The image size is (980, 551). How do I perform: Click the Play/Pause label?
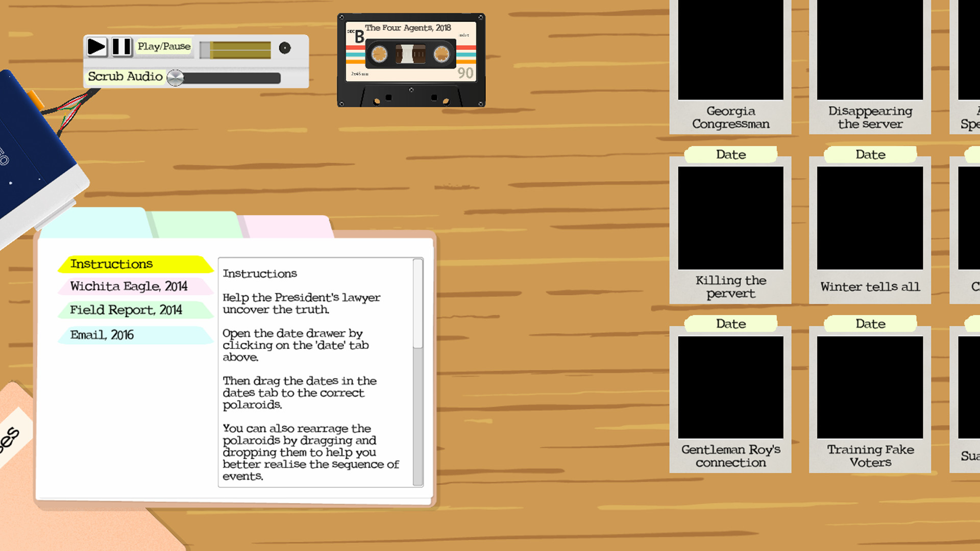164,46
